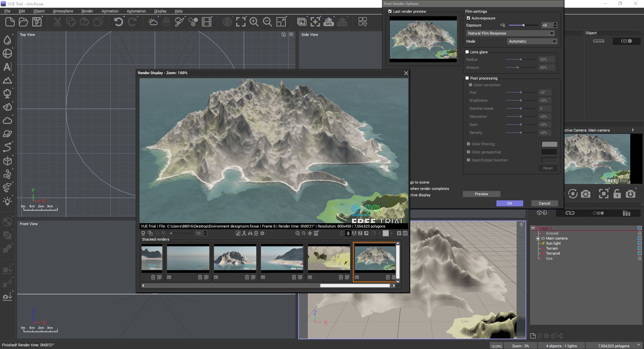Select the Plant tree tool in sidebar
The height and width of the screenshot is (349, 644).
pos(7,94)
